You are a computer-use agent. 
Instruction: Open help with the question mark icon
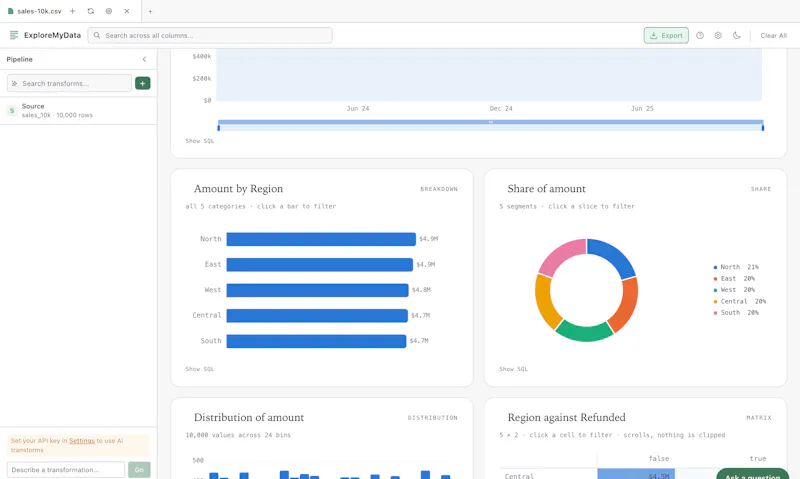pos(700,35)
